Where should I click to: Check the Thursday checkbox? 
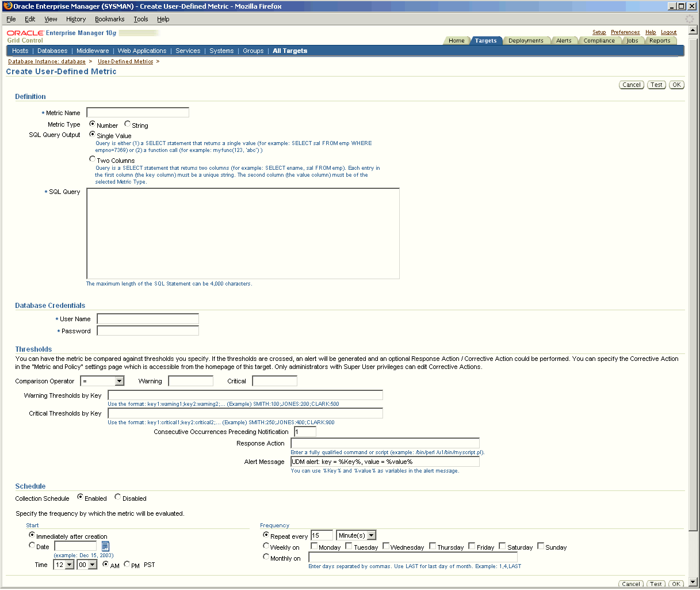pyautogui.click(x=433, y=546)
